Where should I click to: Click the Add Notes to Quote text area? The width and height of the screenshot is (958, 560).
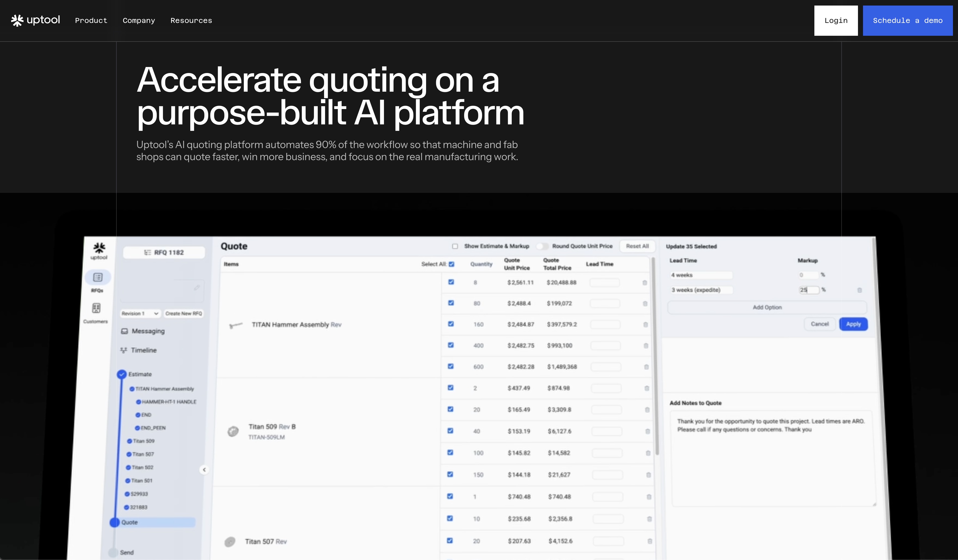point(774,458)
